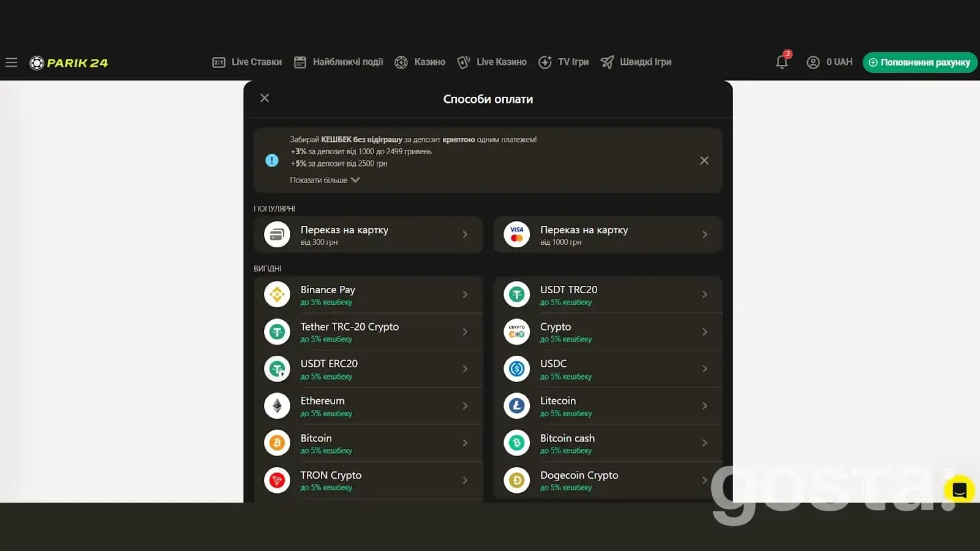Image resolution: width=980 pixels, height=551 pixels.
Task: Open the Bitcoin row chevron
Action: point(465,443)
